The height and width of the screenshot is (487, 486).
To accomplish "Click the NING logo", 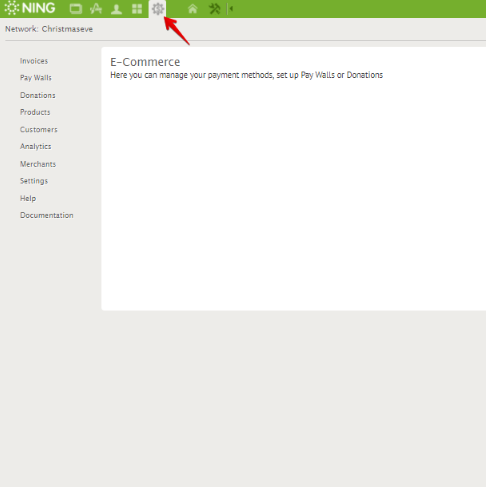I will tap(30, 8).
